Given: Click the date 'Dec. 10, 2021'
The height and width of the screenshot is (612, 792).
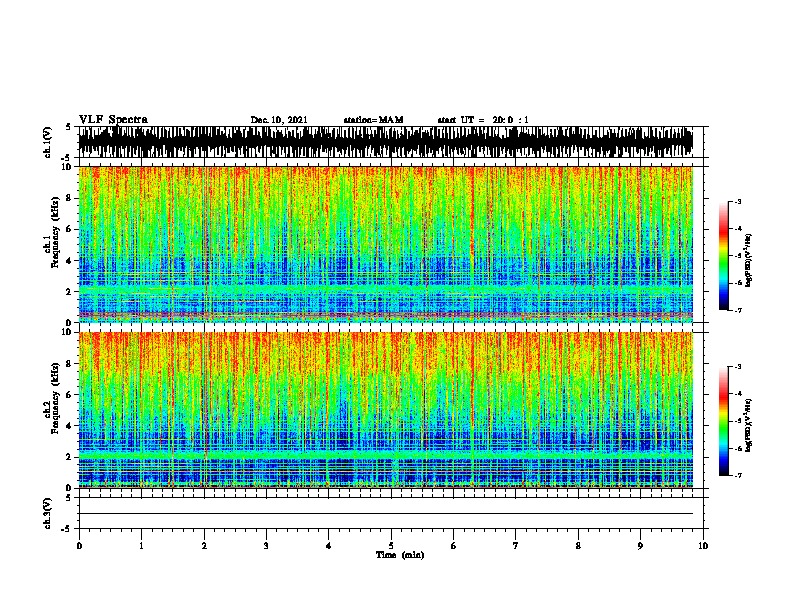Looking at the screenshot, I should [x=279, y=120].
